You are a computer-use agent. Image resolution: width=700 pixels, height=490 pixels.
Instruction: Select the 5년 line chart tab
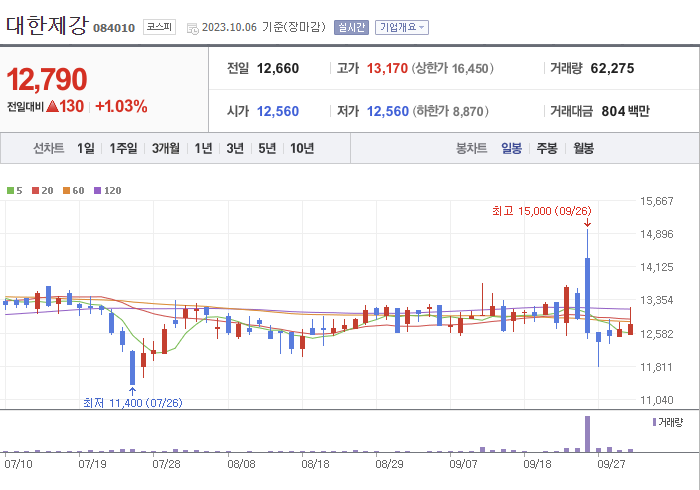tap(267, 148)
